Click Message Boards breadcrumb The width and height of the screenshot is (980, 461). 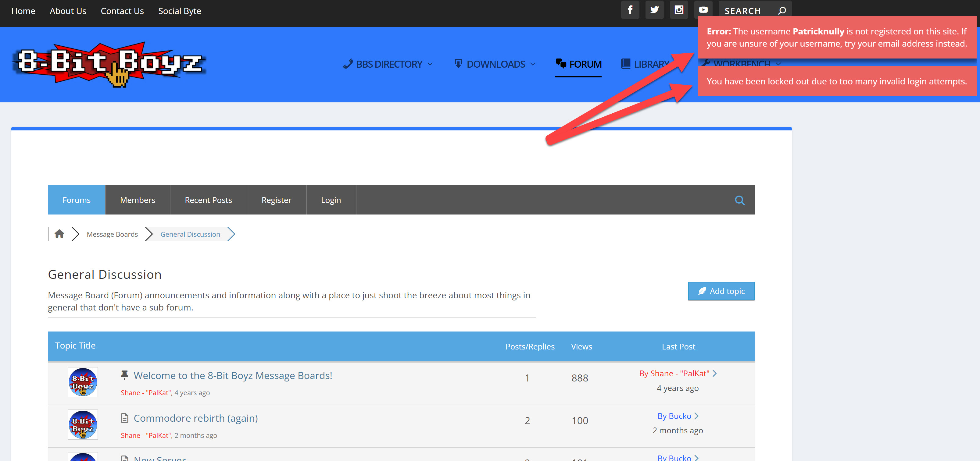point(112,234)
